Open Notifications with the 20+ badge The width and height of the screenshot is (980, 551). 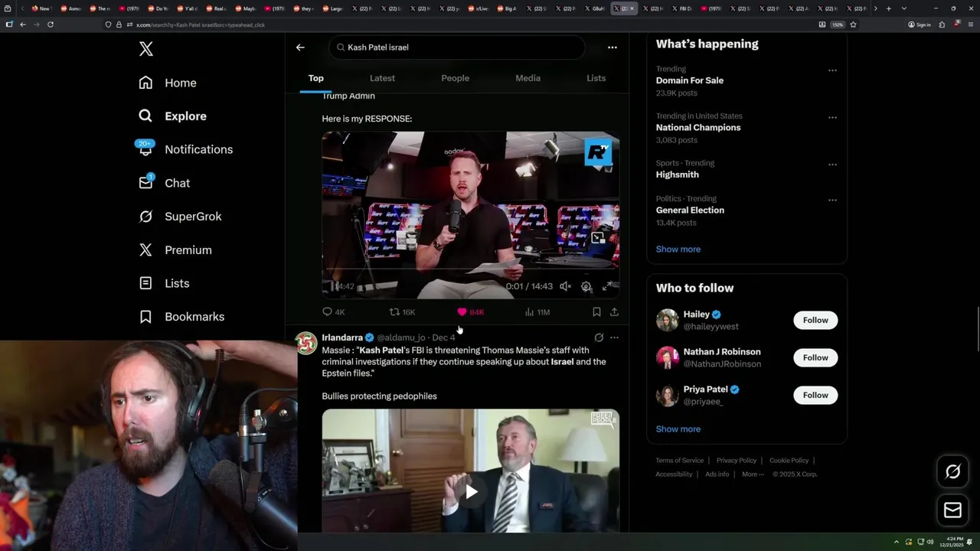185,149
